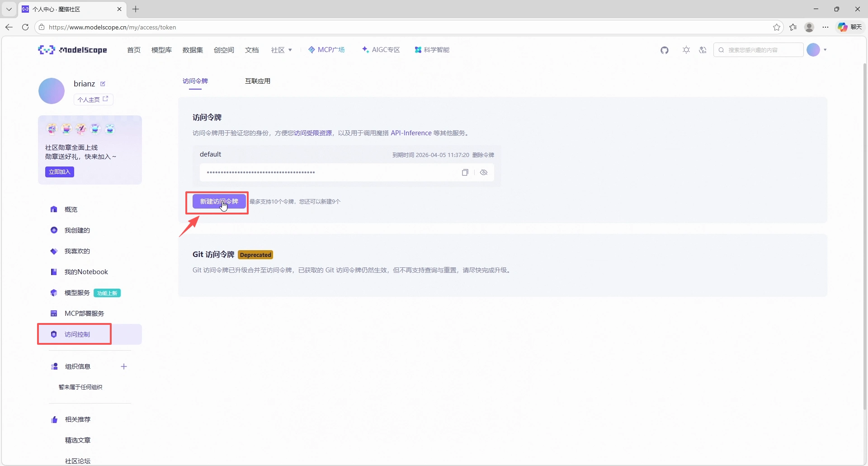The image size is (868, 466).
Task: Click the token name "default"
Action: (210, 154)
